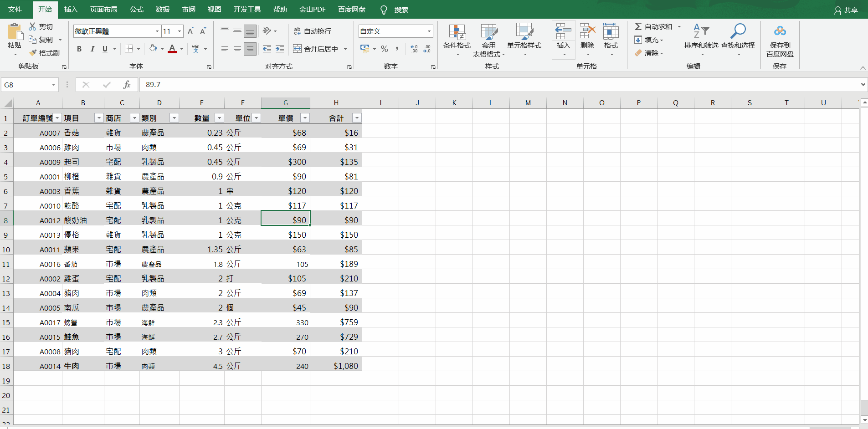This screenshot has width=868, height=429.
Task: Show the phonetic guide (wén 文) tool
Action: pos(196,49)
